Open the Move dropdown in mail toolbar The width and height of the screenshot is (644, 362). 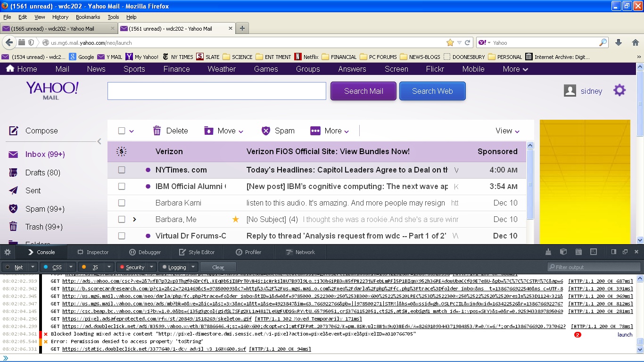tap(224, 131)
